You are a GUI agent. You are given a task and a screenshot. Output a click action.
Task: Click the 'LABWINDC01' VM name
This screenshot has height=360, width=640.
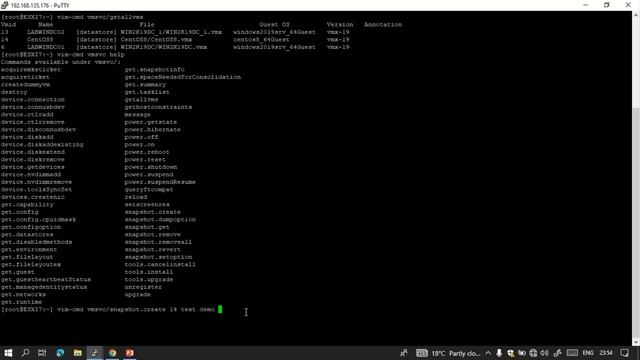click(46, 47)
